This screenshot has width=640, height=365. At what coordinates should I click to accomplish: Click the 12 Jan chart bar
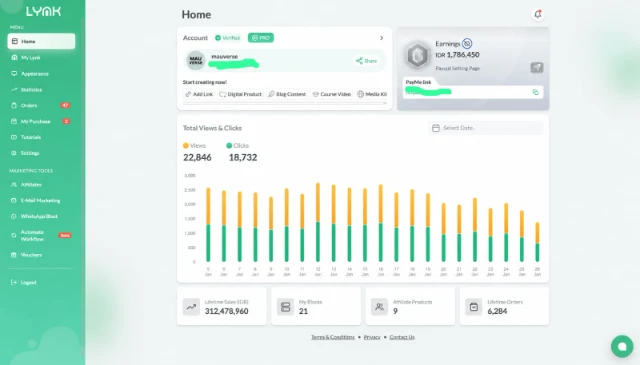tap(318, 222)
